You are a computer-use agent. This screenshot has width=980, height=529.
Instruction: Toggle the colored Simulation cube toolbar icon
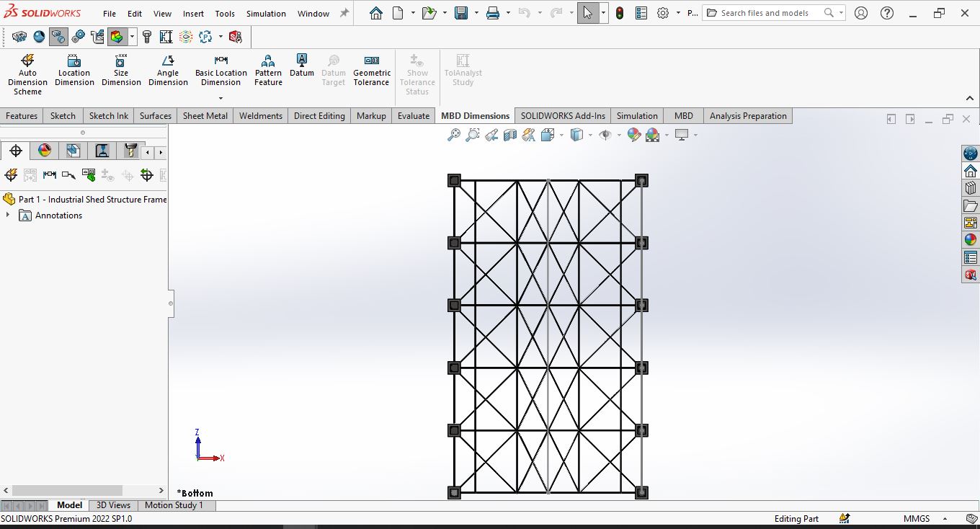point(117,37)
